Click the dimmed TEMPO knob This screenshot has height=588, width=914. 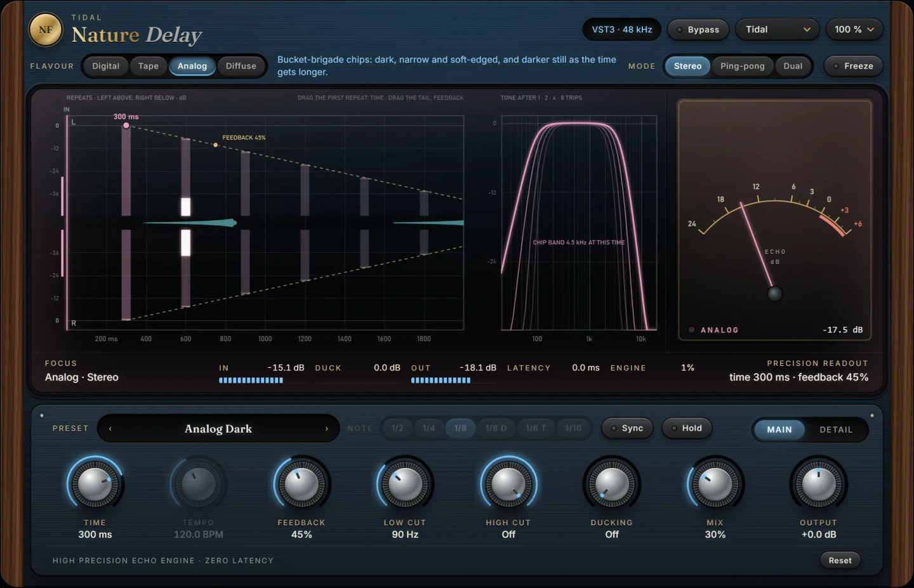[x=199, y=485]
